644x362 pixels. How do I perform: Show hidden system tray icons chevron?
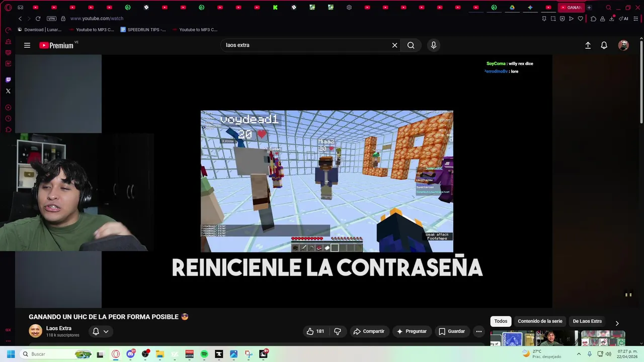[x=579, y=354]
